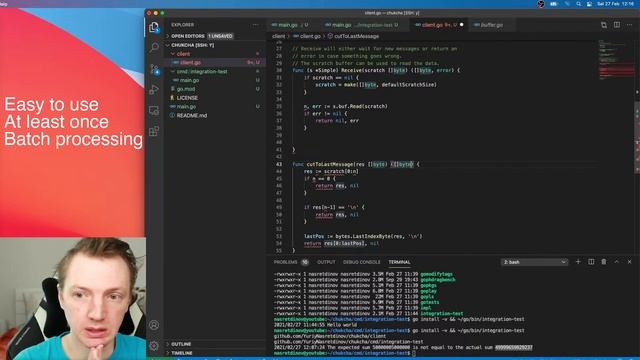
Task: Click 'client.go' in the breadcrumb
Action: coord(310,36)
